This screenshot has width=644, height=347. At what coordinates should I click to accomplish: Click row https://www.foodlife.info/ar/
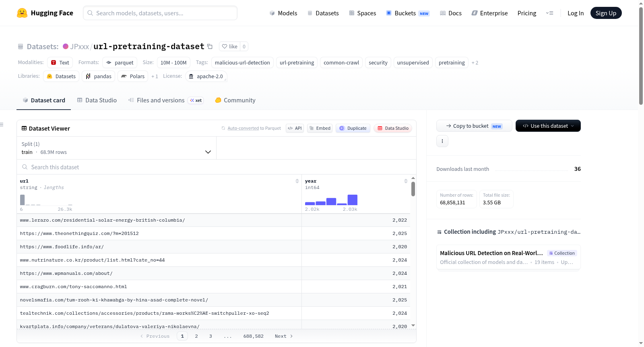(213, 247)
